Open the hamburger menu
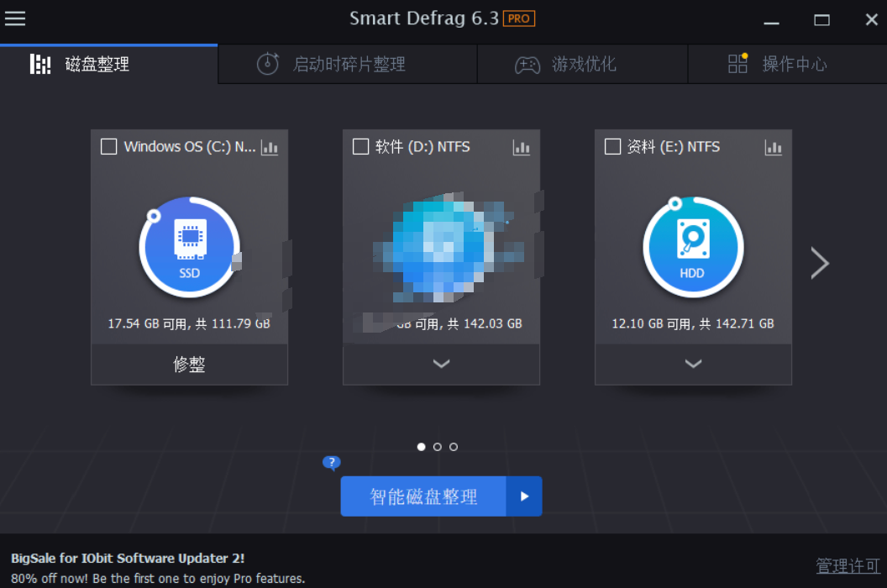The width and height of the screenshot is (887, 588). [15, 19]
